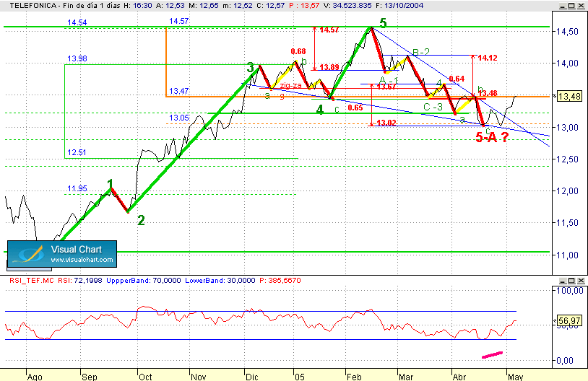Image resolution: width=588 pixels, height=381 pixels.
Task: Click the red '5-A ?' wave label
Action: coord(492,138)
